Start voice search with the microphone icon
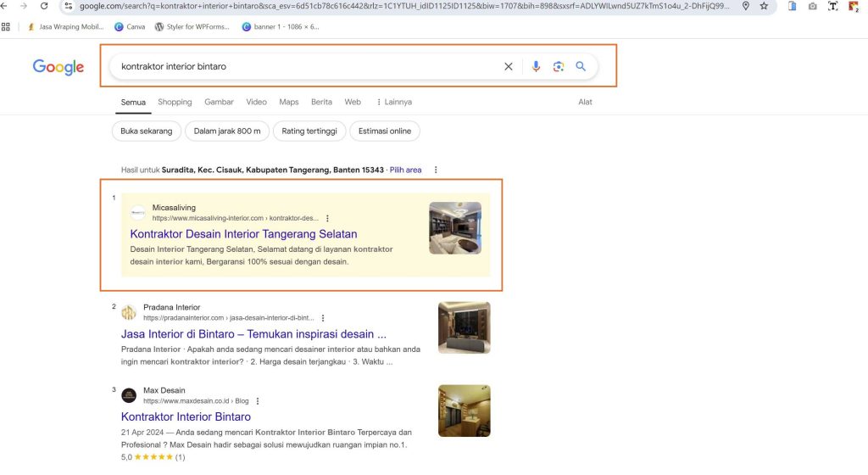Screen dimensions: 868x475 [536, 66]
